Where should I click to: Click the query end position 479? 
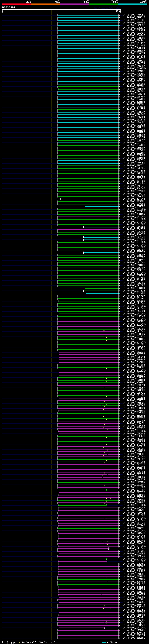(x=118, y=12)
